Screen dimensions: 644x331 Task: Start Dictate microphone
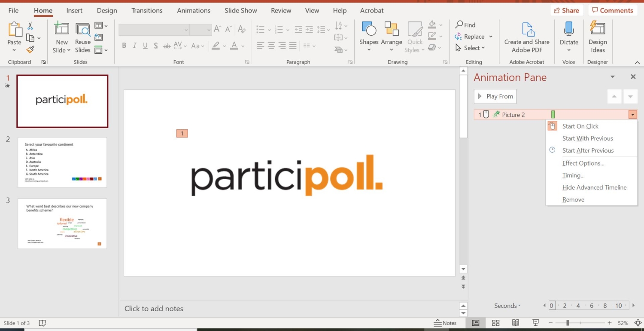569,36
